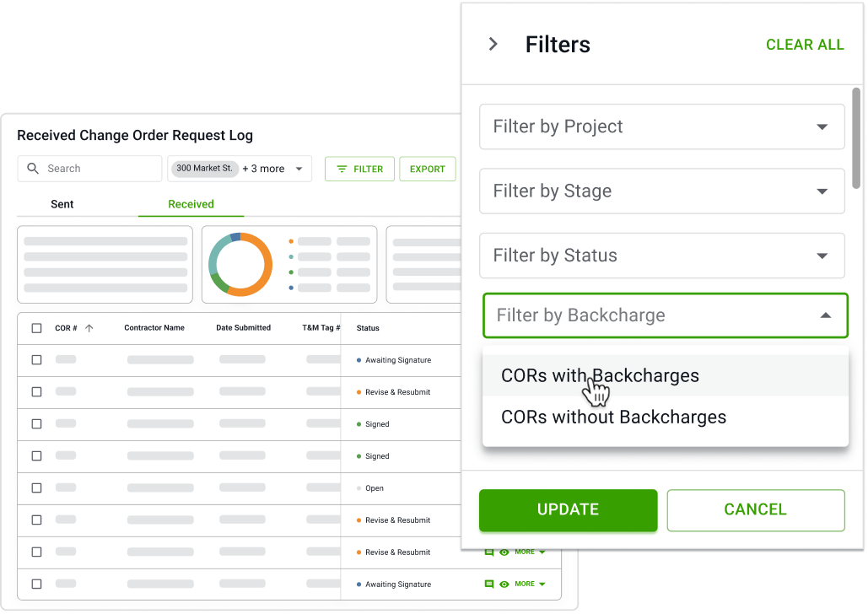This screenshot has width=868, height=614.
Task: Open comment icon in second-to-last row
Action: [x=488, y=552]
